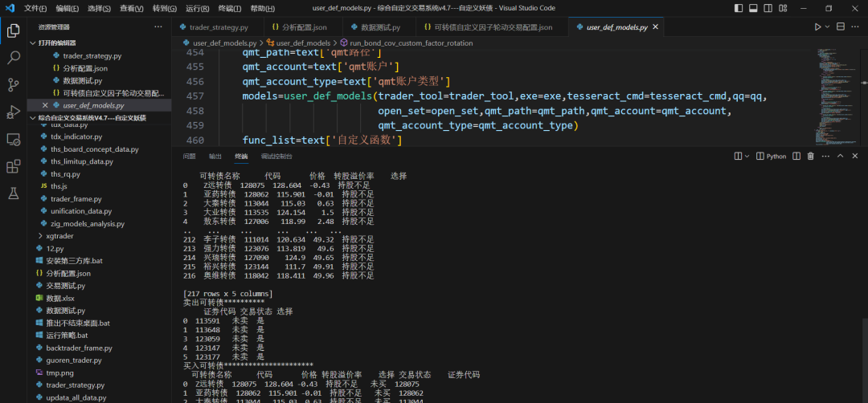Split the editor with the layout icon
Screen dimensions: 868x403
[x=841, y=27]
